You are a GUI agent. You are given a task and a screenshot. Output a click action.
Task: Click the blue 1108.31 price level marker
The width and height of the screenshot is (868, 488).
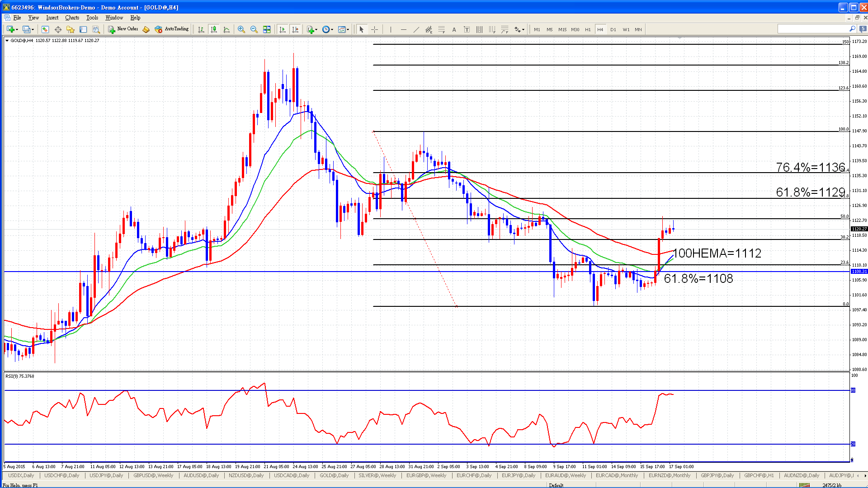tap(859, 272)
